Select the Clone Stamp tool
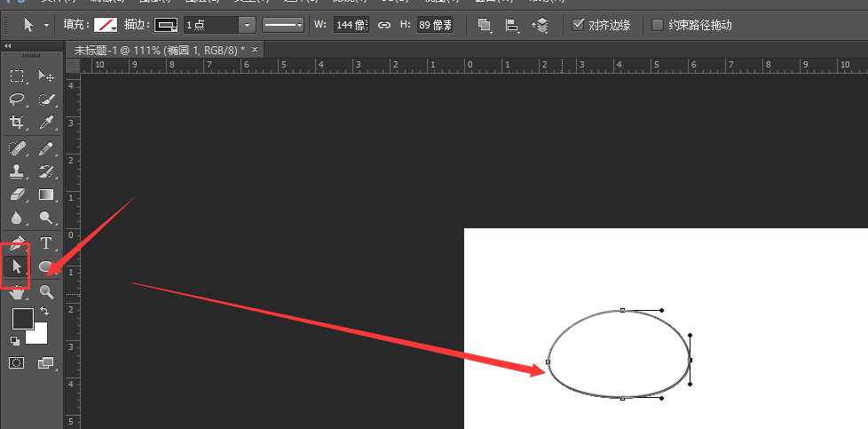Image resolution: width=868 pixels, height=429 pixels. pos(17,171)
